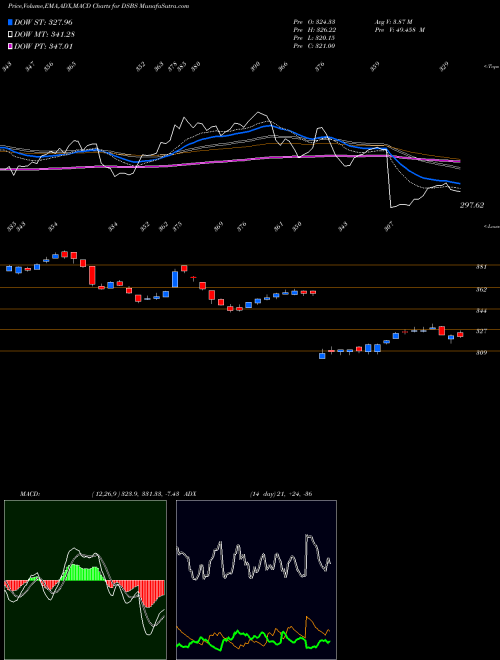Click the green MACD histogram bars

pyautogui.click(x=83, y=573)
